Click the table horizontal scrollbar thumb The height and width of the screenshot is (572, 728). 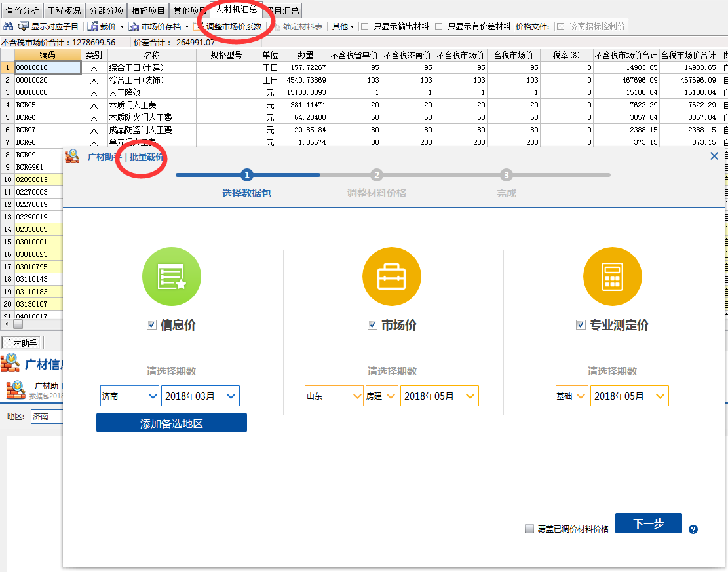point(18,324)
